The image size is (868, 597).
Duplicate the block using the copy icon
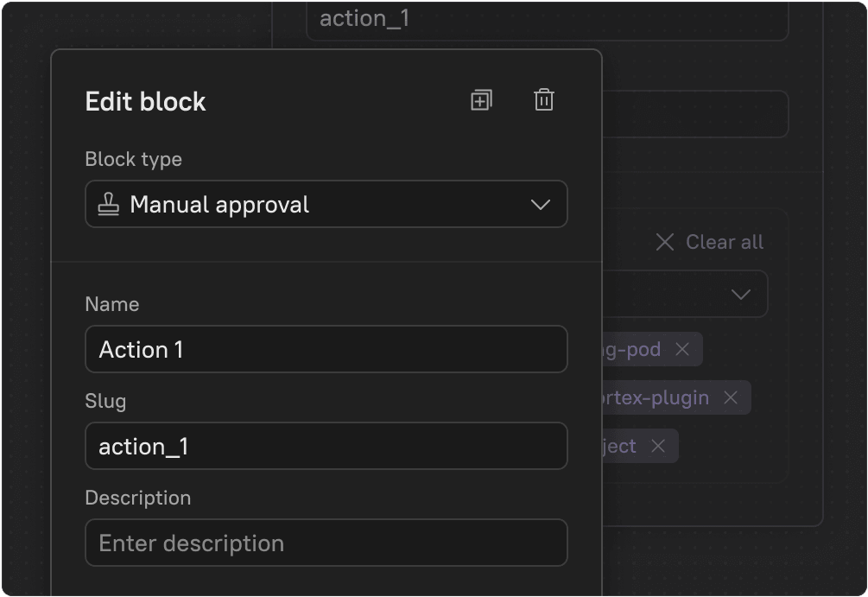pos(480,100)
